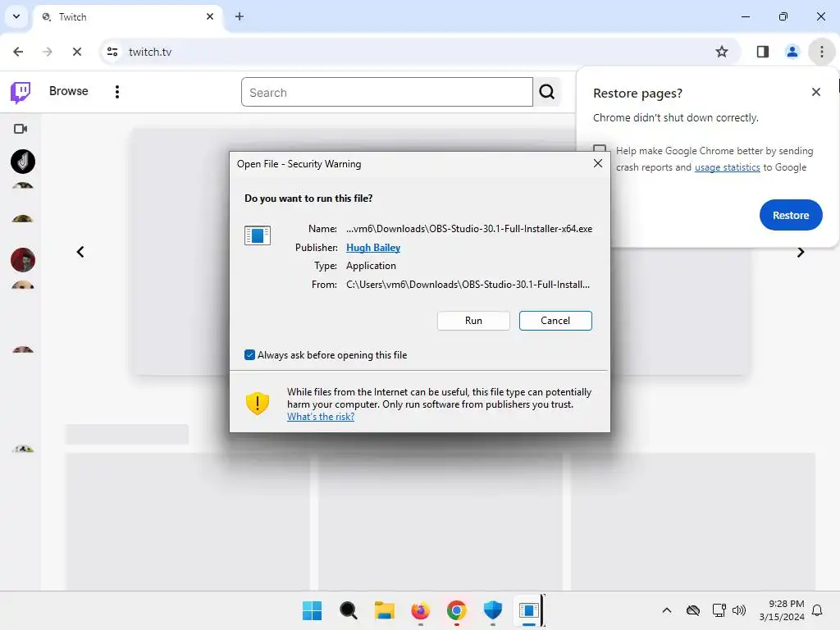Open network status tray icon
Viewport: 840px width, 630px height.
pos(719,610)
